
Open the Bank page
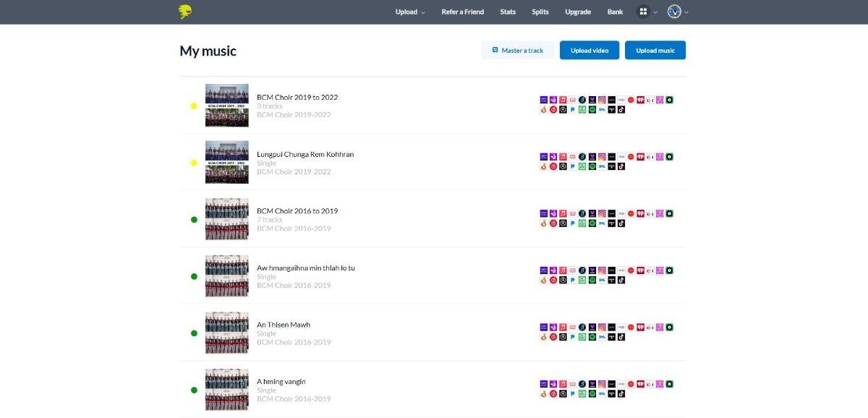615,12
